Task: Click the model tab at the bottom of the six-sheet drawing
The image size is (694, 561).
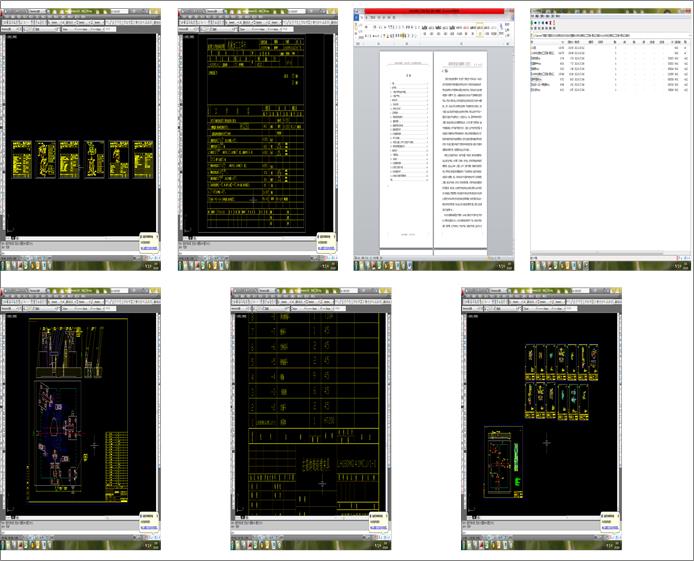Action: pos(14,240)
